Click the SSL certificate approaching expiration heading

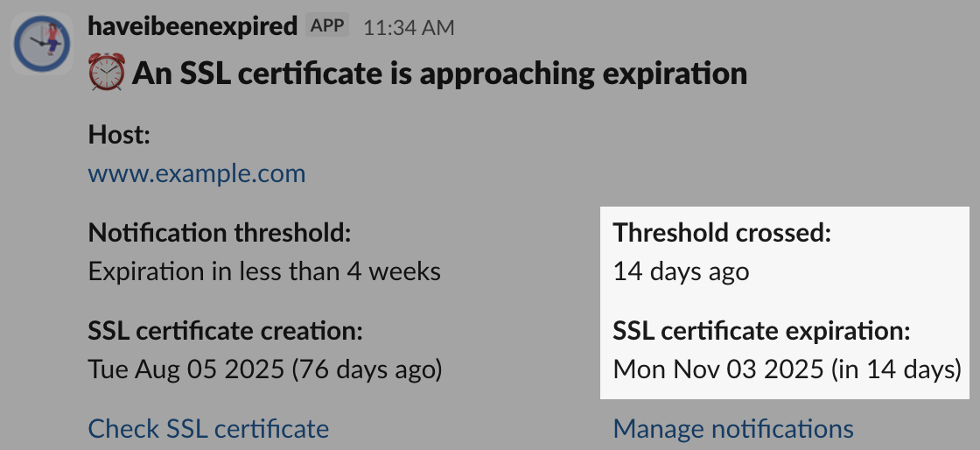click(x=439, y=74)
